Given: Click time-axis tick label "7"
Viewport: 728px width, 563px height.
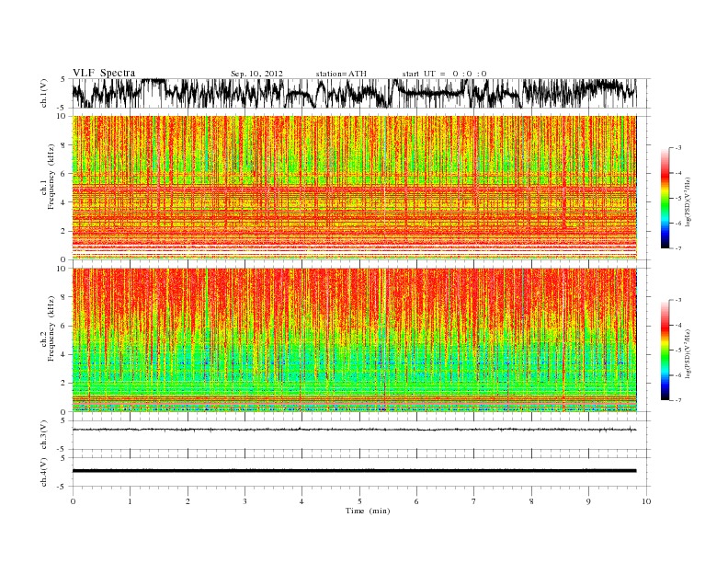Looking at the screenshot, I should [x=473, y=501].
